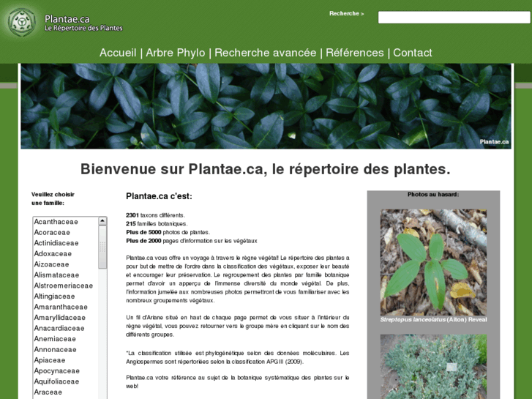This screenshot has width=532, height=399.
Task: Open the Références menu item
Action: [x=355, y=53]
